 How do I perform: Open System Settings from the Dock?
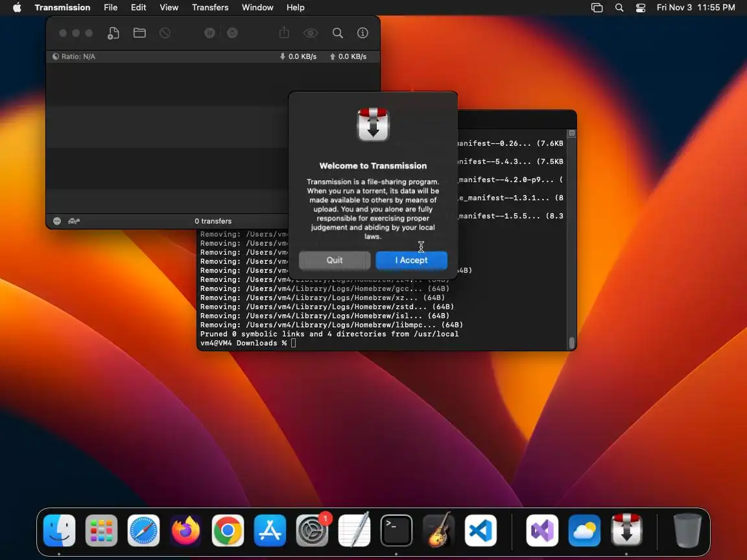click(x=312, y=530)
